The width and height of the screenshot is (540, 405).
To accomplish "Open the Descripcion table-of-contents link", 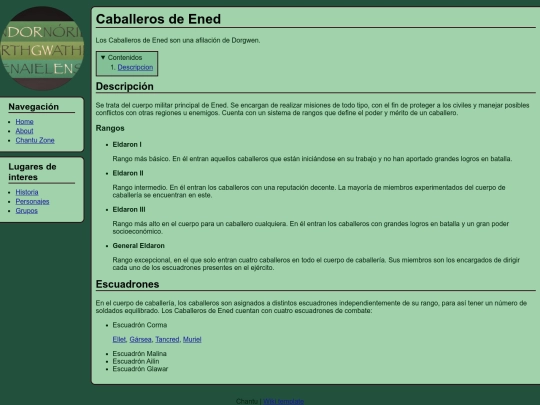I will tap(135, 67).
